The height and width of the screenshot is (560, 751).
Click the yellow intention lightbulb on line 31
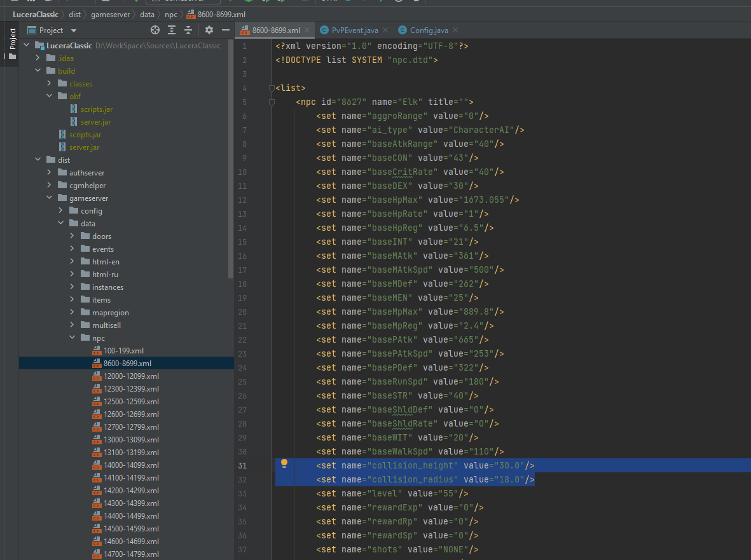[284, 464]
